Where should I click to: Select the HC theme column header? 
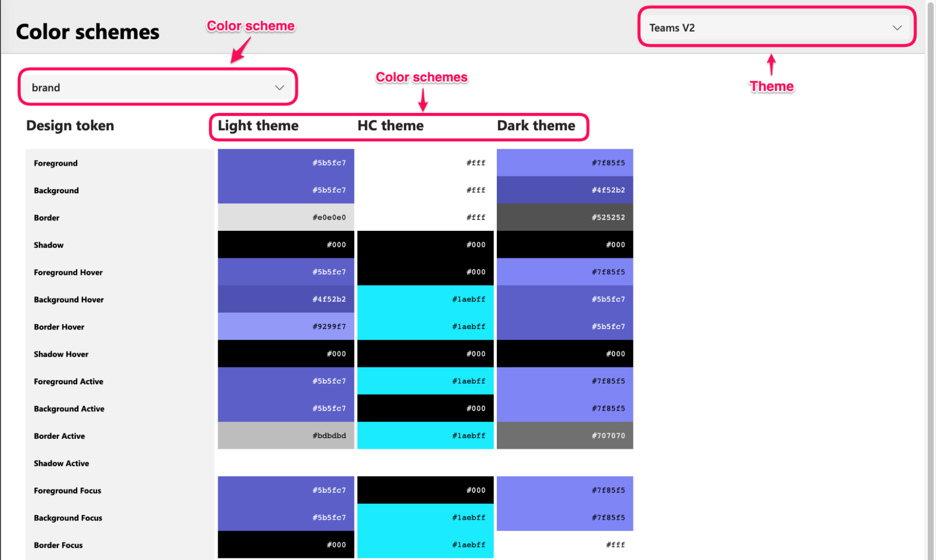pos(391,125)
